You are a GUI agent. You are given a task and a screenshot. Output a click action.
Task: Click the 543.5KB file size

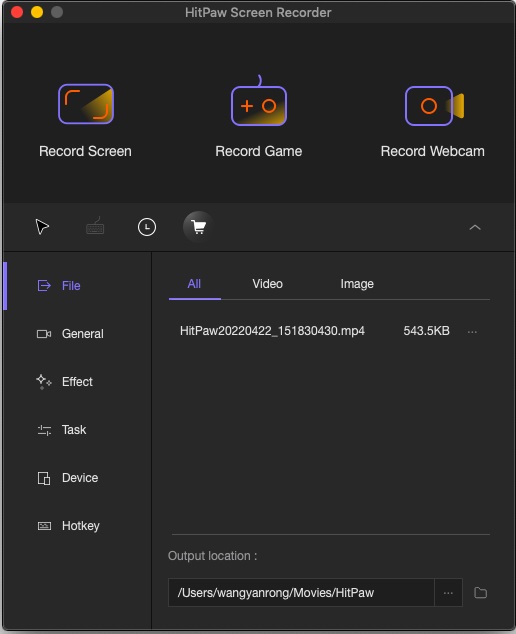click(x=427, y=331)
